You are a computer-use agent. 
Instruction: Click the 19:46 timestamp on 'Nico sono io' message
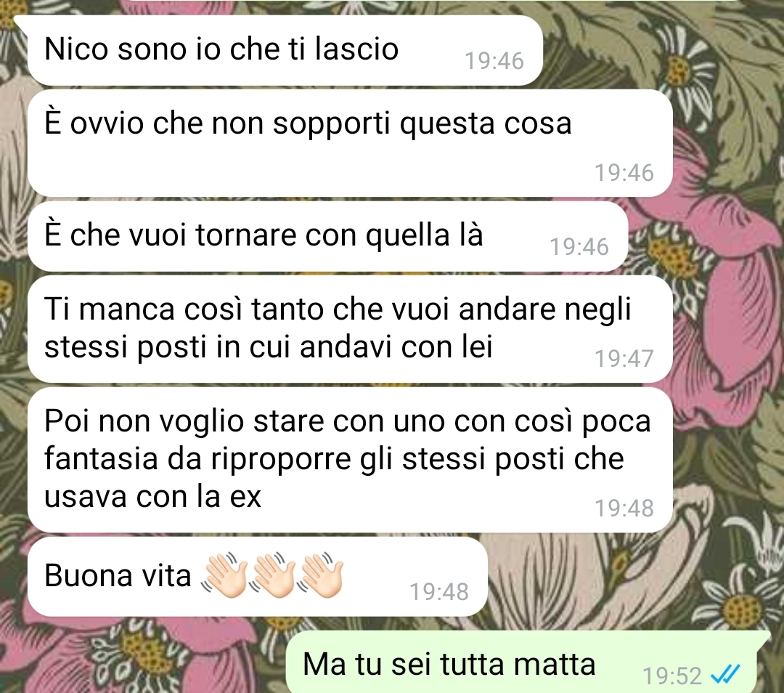point(494,61)
